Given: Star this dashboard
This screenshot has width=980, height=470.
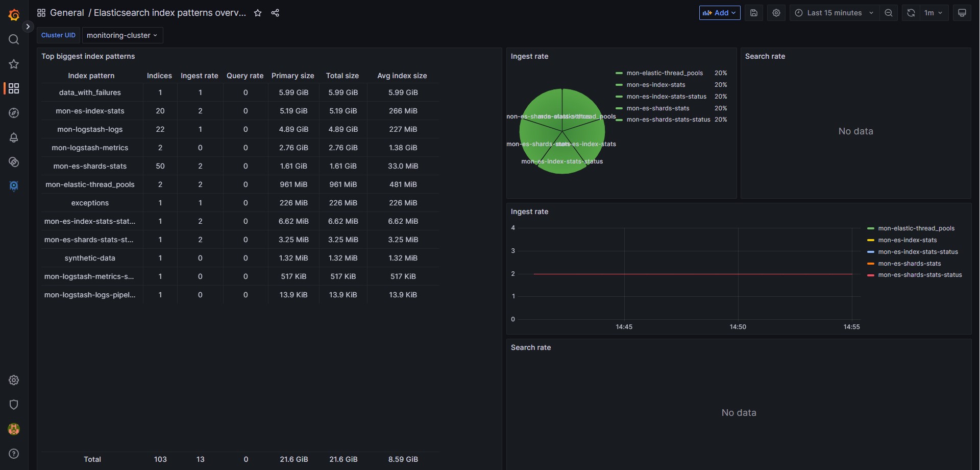Looking at the screenshot, I should [258, 13].
